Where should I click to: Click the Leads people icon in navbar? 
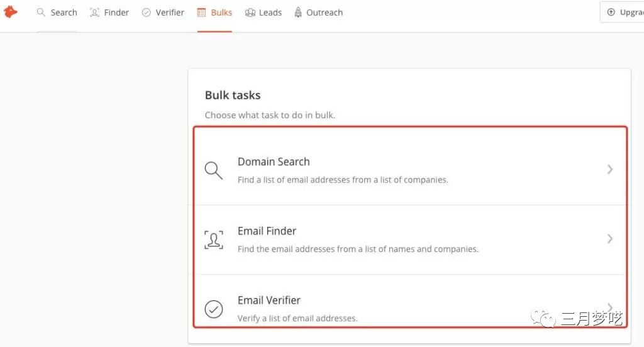pyautogui.click(x=250, y=13)
